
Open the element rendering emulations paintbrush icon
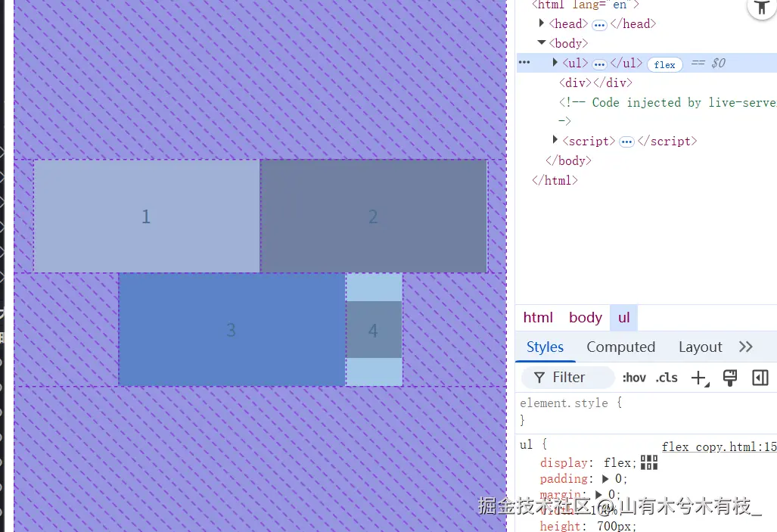(x=730, y=378)
